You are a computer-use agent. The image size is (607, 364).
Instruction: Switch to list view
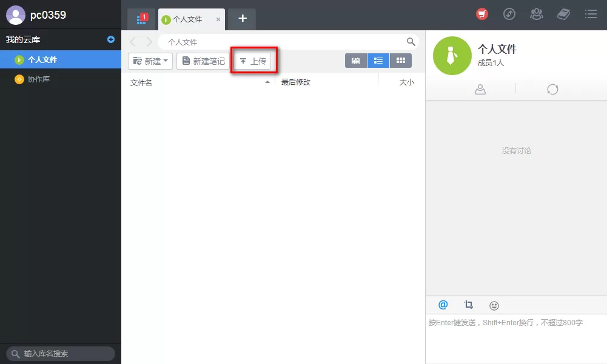point(378,61)
